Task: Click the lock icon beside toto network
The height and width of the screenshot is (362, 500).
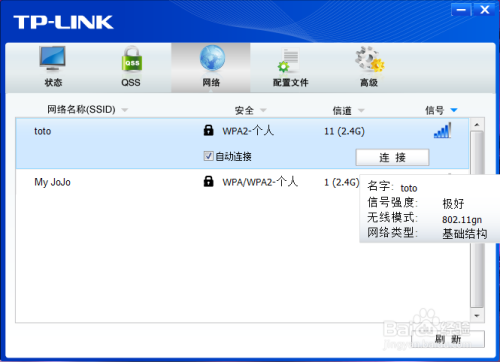Action: tap(208, 130)
